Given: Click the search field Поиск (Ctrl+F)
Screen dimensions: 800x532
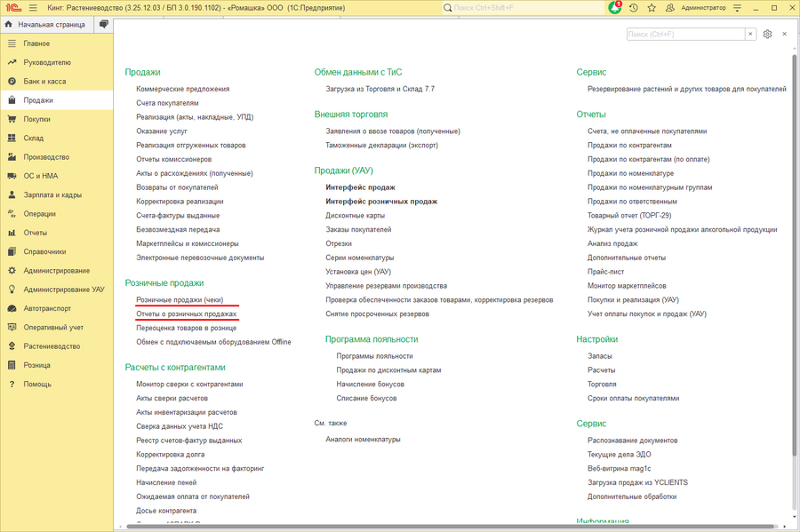Looking at the screenshot, I should point(685,34).
